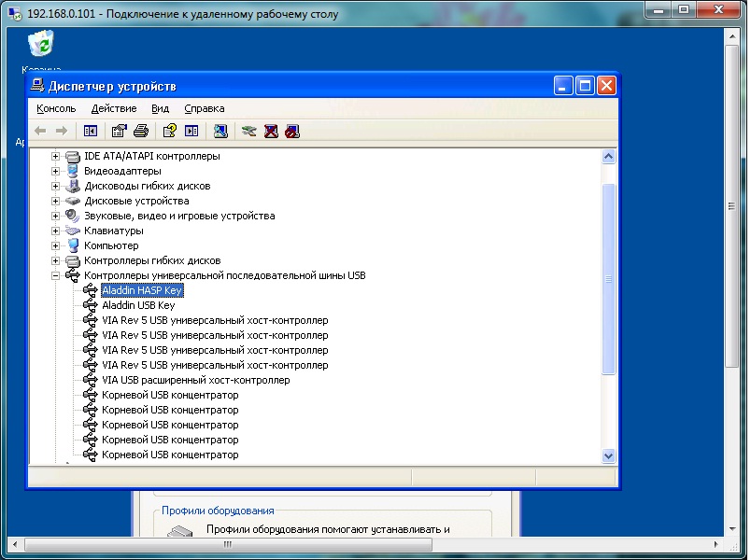The width and height of the screenshot is (751, 560).
Task: Expand the Компьютер node
Action: click(55, 245)
